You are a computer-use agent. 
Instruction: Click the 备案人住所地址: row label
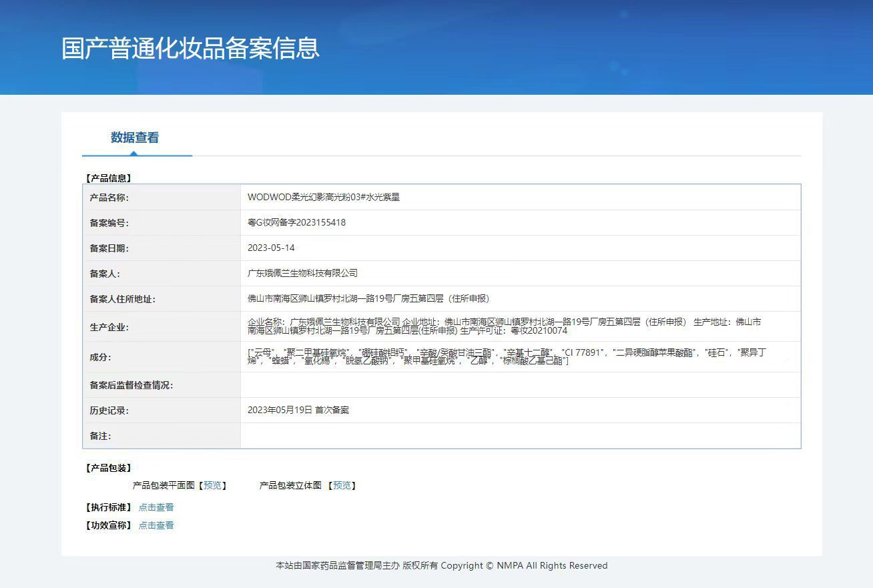click(123, 299)
